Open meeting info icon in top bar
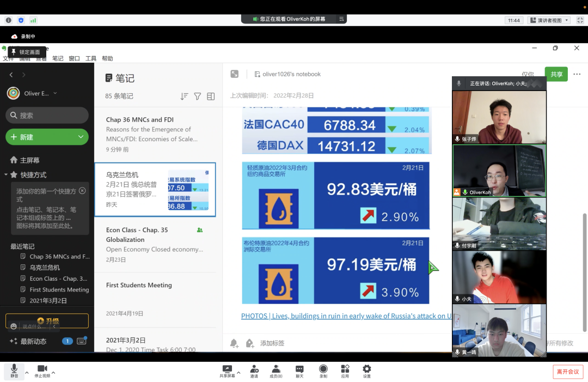 pyautogui.click(x=9, y=20)
